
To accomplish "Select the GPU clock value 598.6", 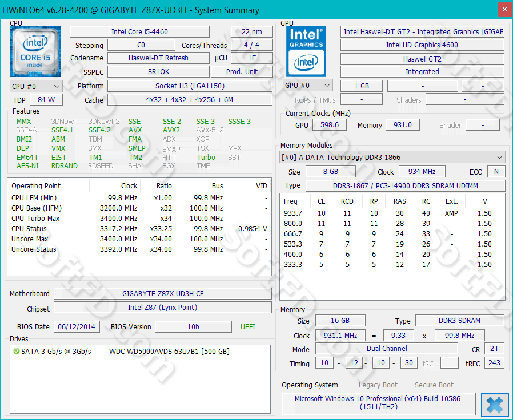I will 330,125.
